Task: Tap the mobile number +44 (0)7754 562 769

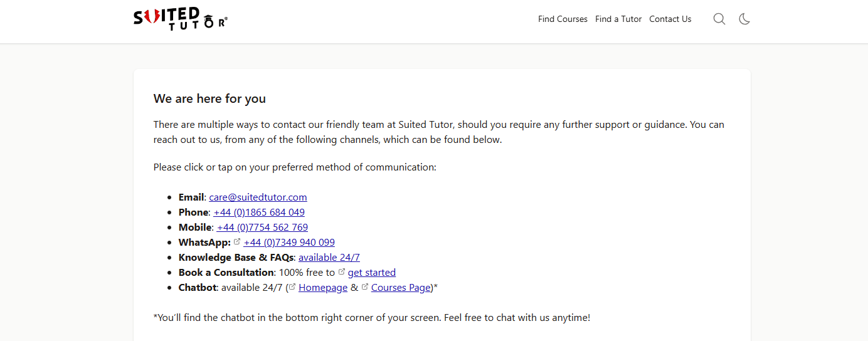Action: pos(262,227)
